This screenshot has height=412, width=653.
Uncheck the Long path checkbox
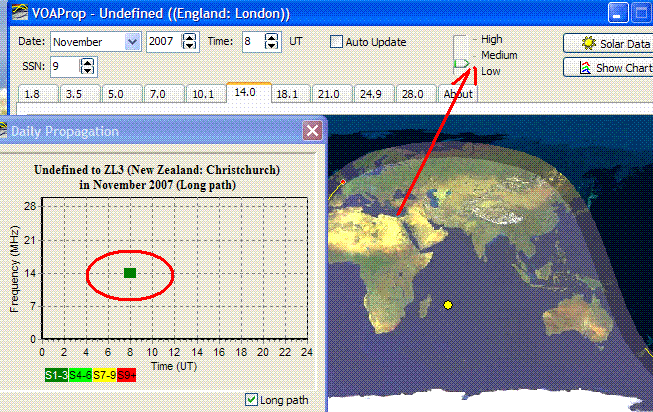(x=251, y=400)
